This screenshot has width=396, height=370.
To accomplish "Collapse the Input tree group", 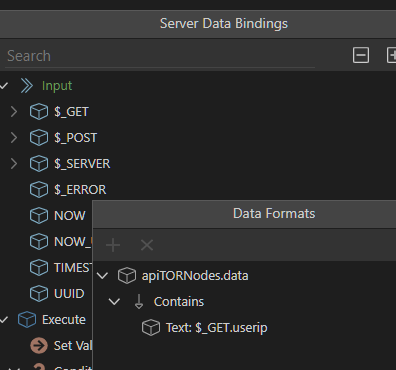I will point(4,86).
